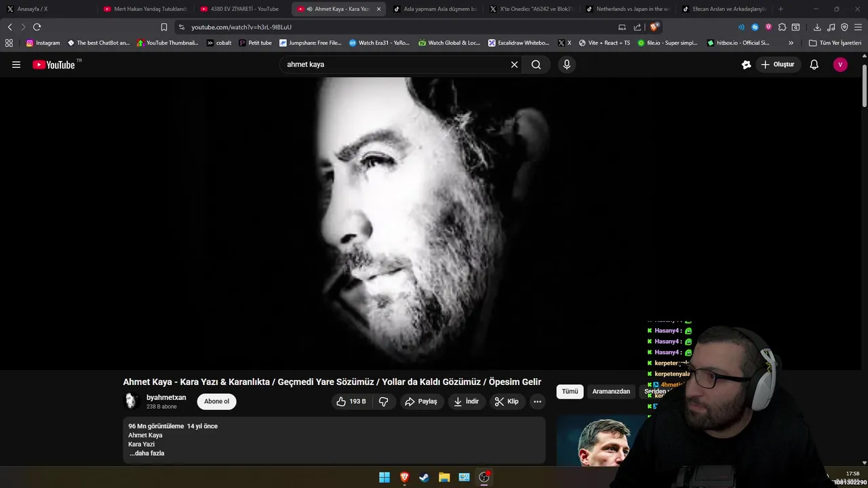The width and height of the screenshot is (868, 488).
Task: Open Steam from the taskbar
Action: tap(424, 477)
